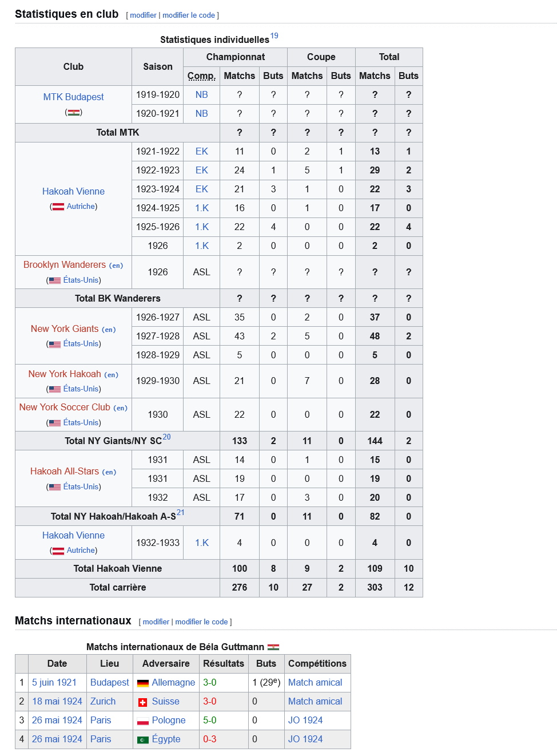Click the (en) link after New York Hakoah
The image size is (557, 756).
112,375
